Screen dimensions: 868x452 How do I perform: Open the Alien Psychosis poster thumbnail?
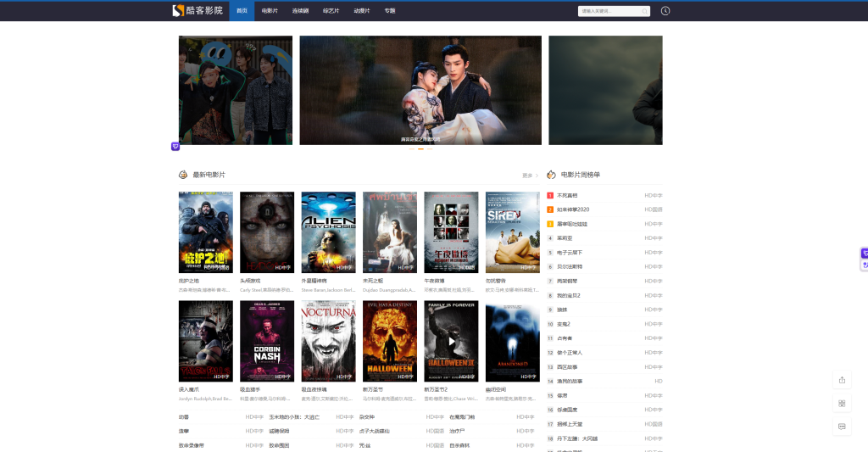pyautogui.click(x=329, y=232)
